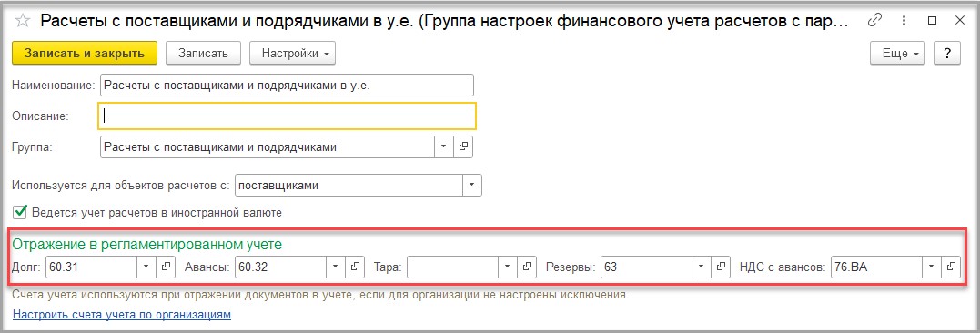Open Группа field's linked item icon
Image resolution: width=980 pixels, height=333 pixels.
pos(463,146)
